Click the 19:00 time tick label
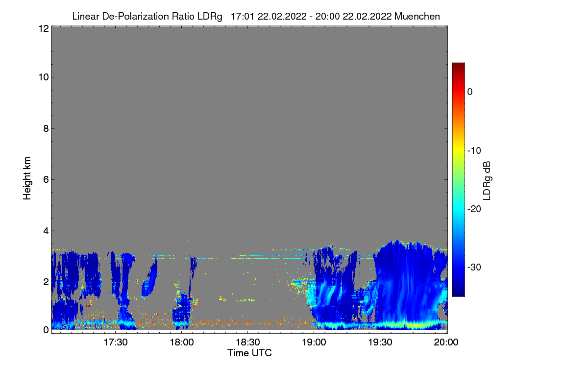 click(314, 343)
